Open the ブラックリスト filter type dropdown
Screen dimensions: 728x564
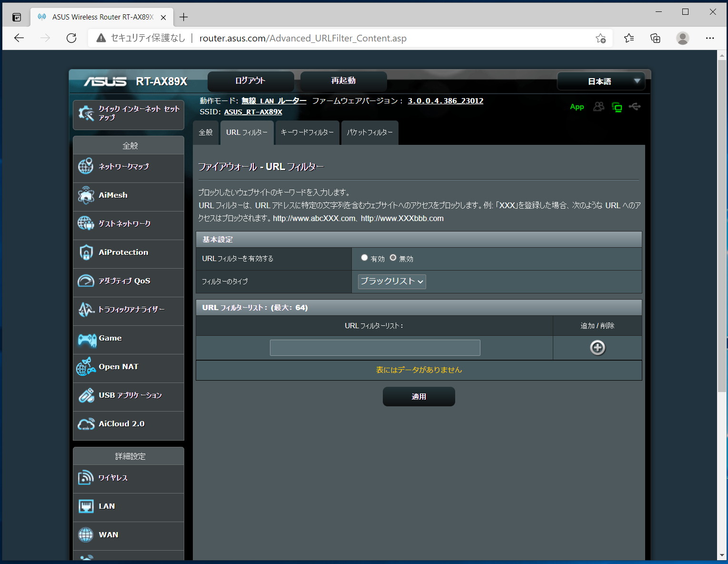[x=392, y=282]
